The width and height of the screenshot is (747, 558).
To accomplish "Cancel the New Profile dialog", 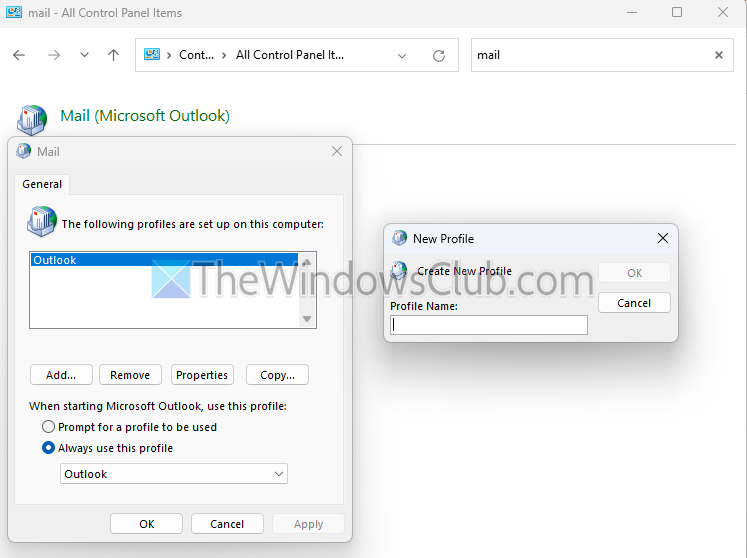I will [x=634, y=303].
